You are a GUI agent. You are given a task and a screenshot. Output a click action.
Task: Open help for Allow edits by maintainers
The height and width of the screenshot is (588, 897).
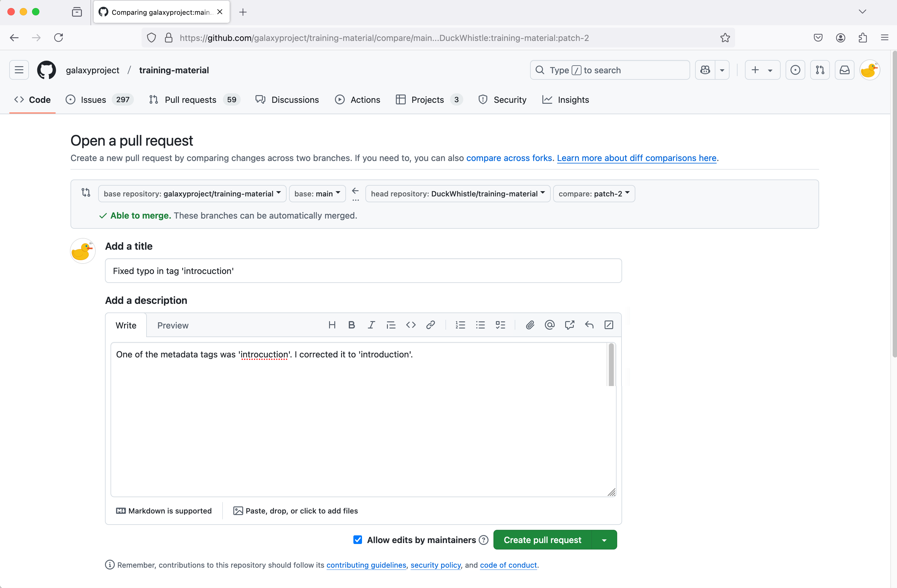click(484, 540)
